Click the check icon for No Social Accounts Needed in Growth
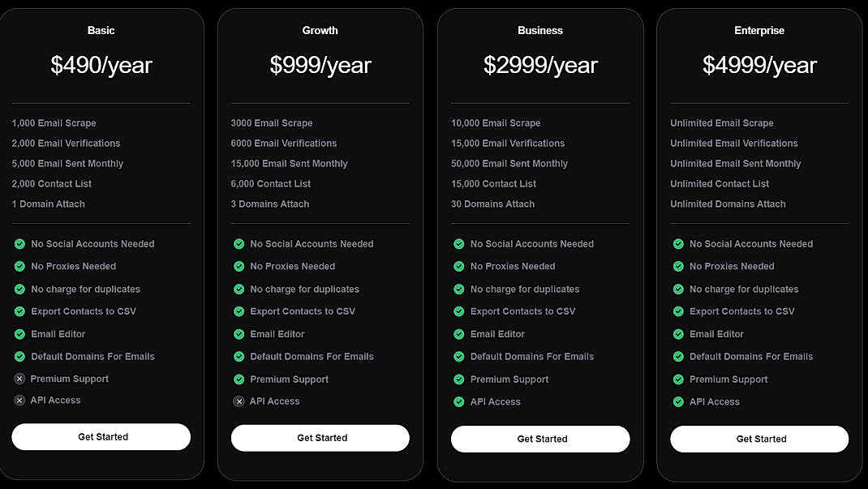868x489 pixels. [x=238, y=243]
